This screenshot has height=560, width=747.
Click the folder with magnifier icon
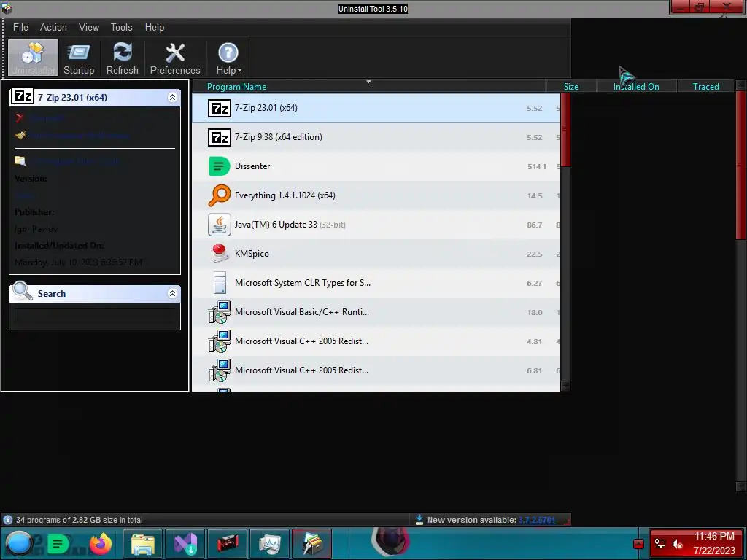[x=20, y=160]
